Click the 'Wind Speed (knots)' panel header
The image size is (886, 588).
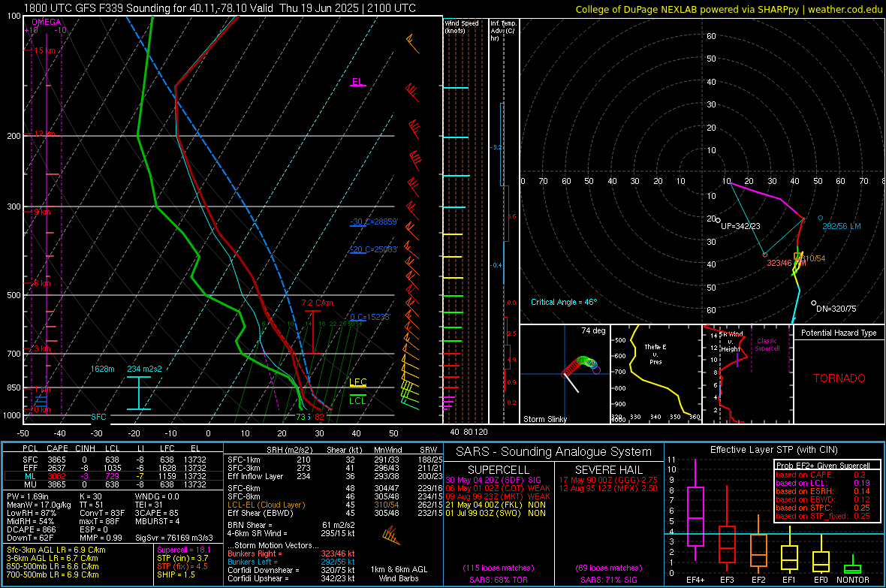(x=462, y=26)
